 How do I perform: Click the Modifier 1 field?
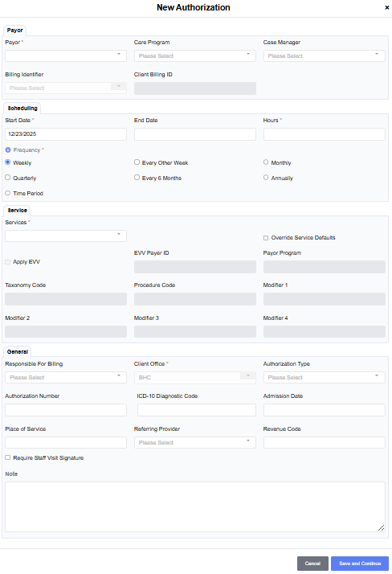325,299
